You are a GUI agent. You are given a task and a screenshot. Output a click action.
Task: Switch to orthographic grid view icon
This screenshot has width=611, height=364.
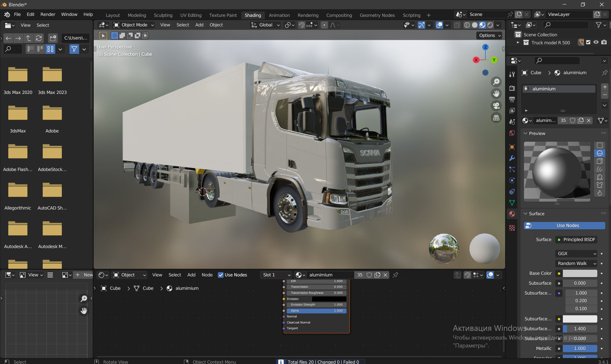click(496, 118)
